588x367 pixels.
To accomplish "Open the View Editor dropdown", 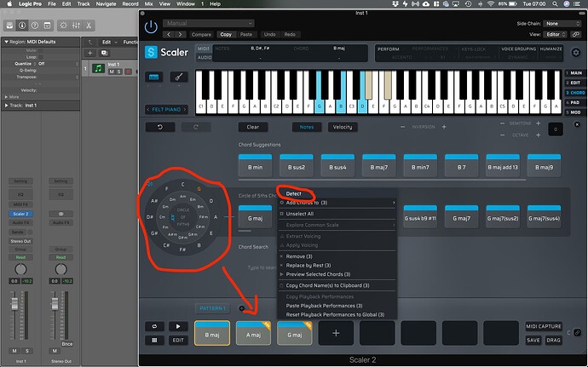I will [556, 34].
